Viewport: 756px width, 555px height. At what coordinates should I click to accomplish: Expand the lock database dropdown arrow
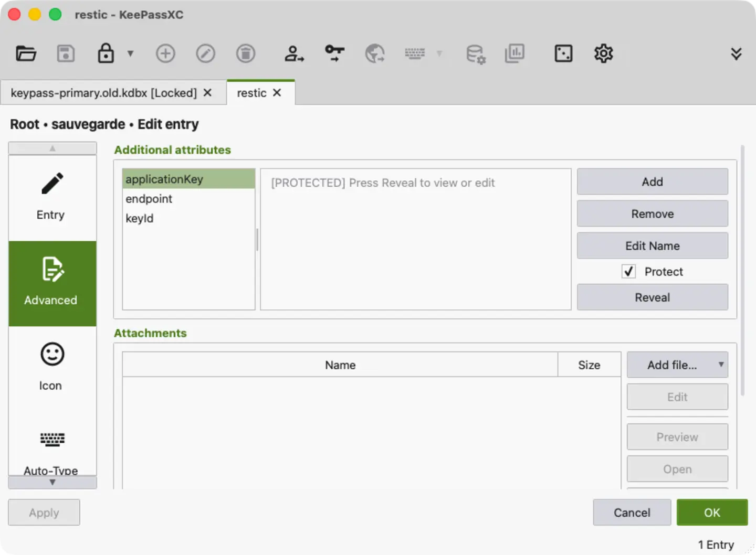[x=130, y=53]
